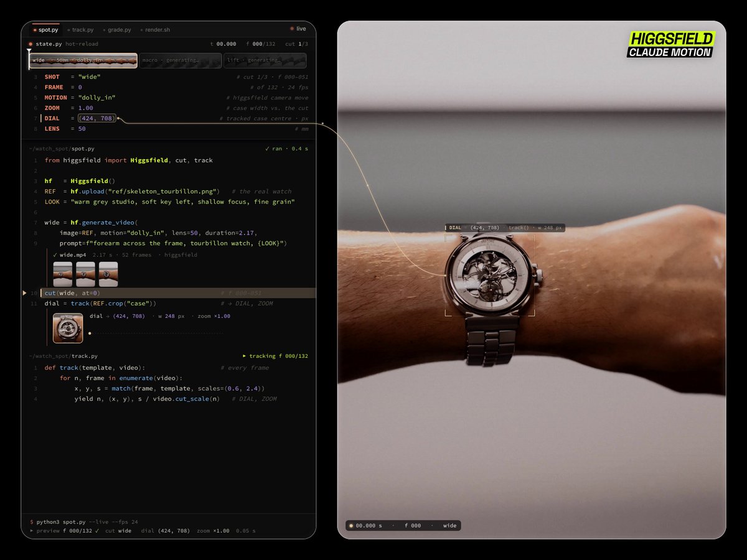Click the t 00.000 time readout
The image size is (747, 560).
(223, 44)
